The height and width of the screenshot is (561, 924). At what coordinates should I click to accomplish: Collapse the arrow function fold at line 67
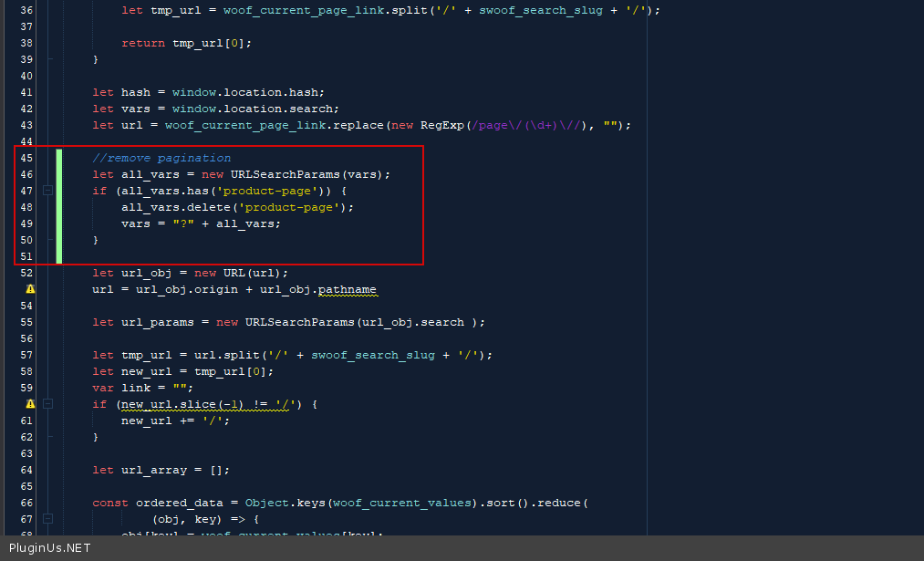[47, 519]
